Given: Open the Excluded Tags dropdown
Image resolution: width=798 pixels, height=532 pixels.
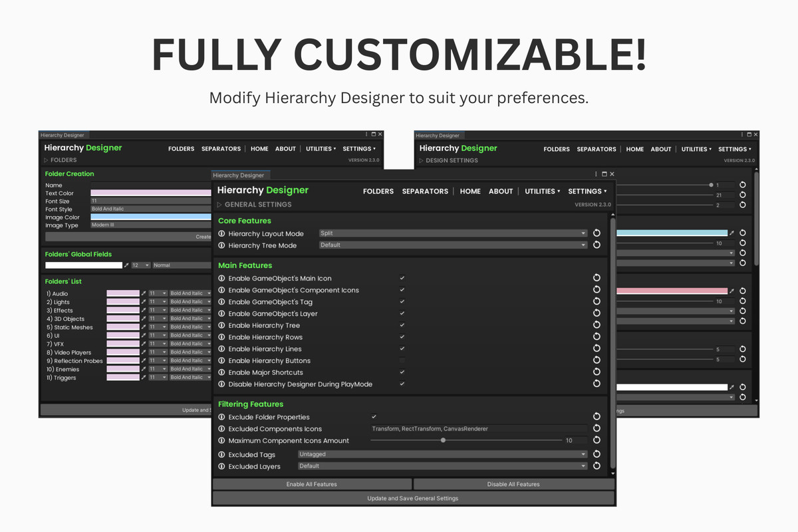Looking at the screenshot, I should pos(443,454).
